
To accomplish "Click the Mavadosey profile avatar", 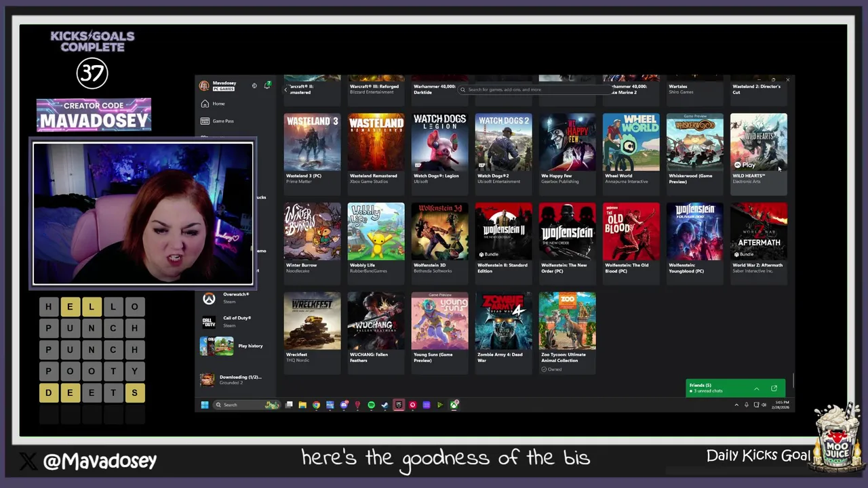I will [x=204, y=85].
